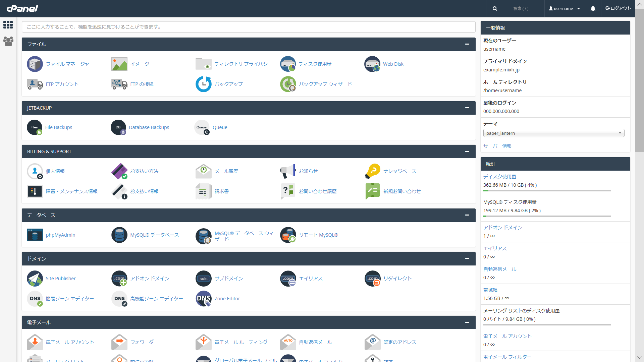
Task: Open the File Manager icon
Action: 35,64
